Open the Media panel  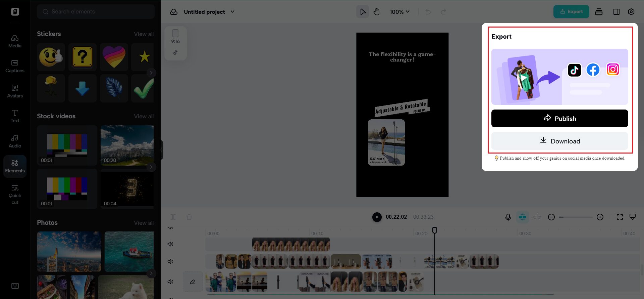coord(15,41)
